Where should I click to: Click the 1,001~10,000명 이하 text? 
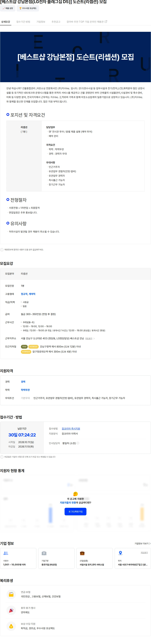click(x=14, y=564)
